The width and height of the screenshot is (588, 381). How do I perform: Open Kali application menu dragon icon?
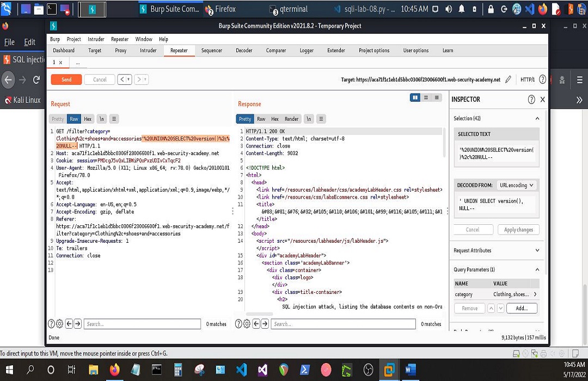tap(6, 9)
